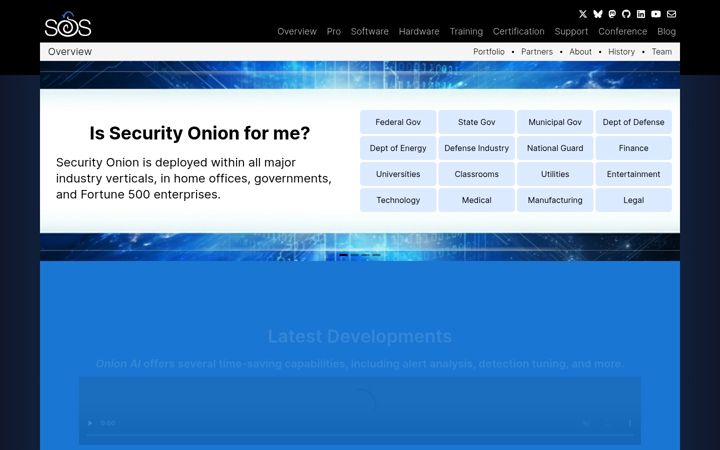The image size is (720, 450).
Task: Select the Dept of Energy tile
Action: [398, 148]
